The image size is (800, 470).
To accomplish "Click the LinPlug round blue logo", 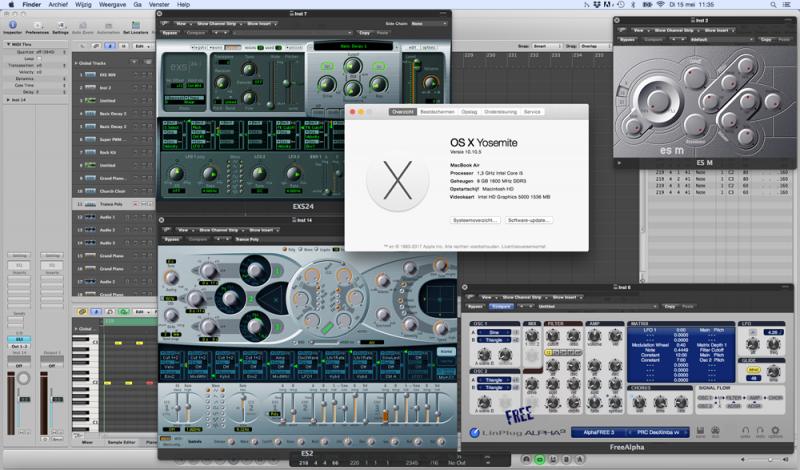I will pos(474,432).
